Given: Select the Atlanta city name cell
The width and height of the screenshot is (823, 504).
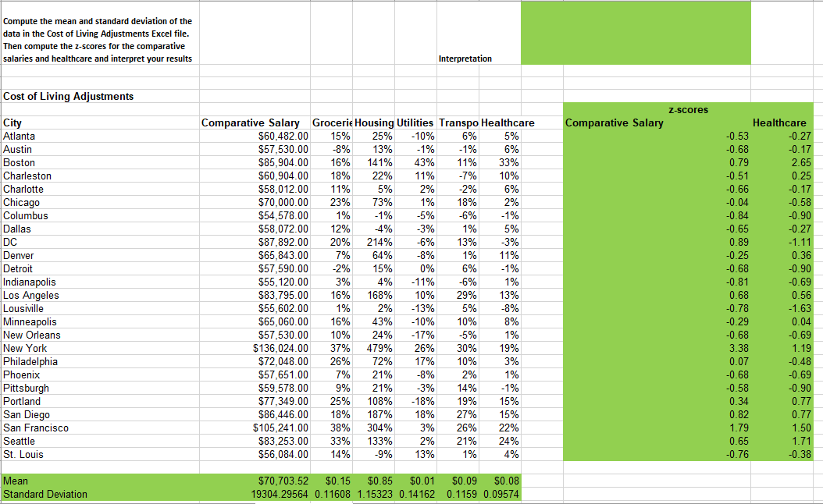Looking at the screenshot, I should click(x=20, y=136).
